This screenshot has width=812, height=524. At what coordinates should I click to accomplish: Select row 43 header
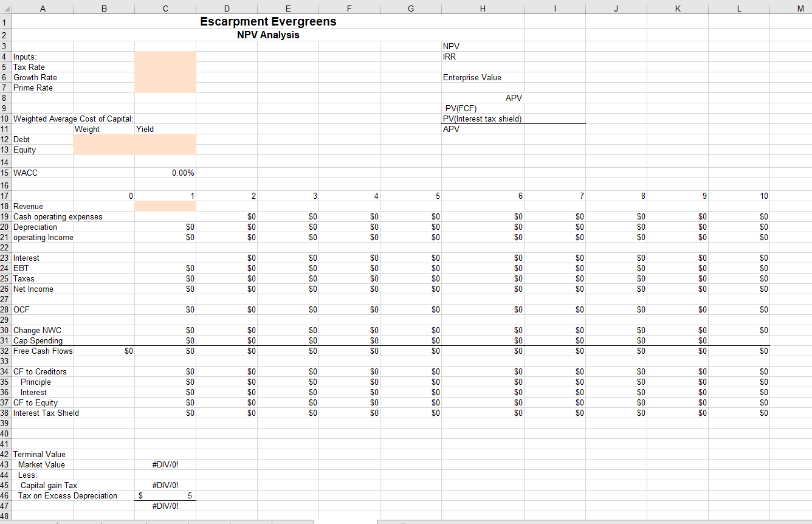5,464
